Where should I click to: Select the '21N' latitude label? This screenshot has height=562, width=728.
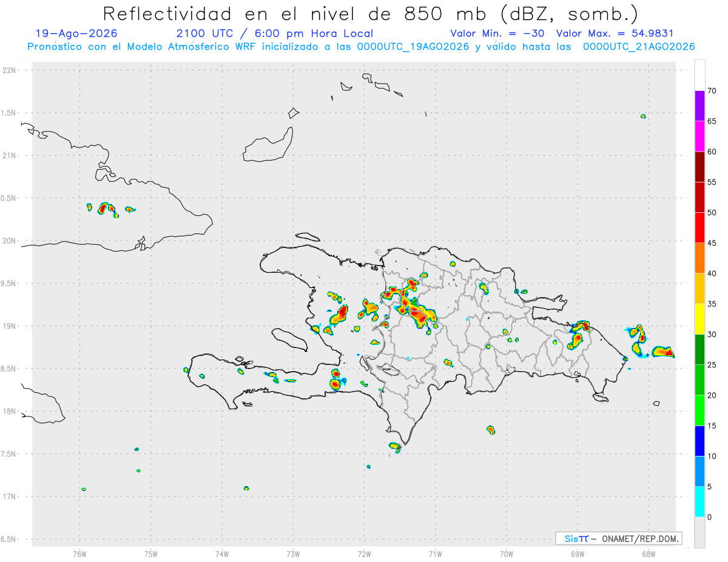[x=10, y=156]
